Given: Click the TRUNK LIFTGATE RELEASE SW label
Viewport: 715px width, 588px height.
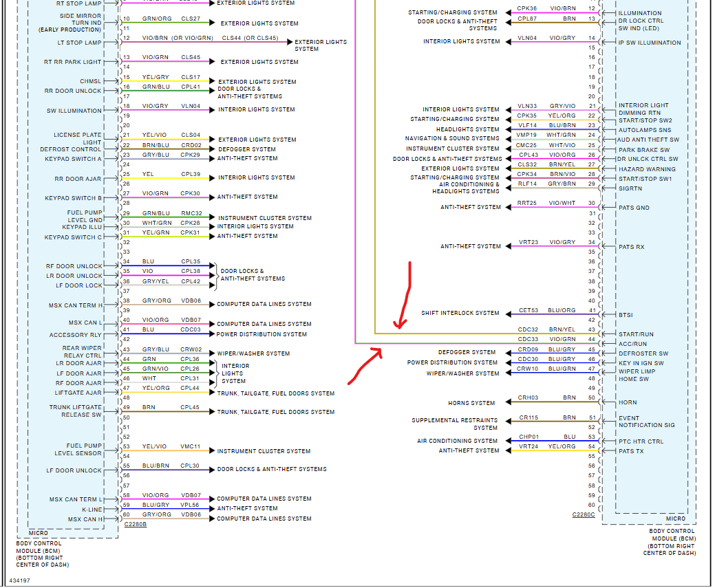Looking at the screenshot, I should click(x=75, y=411).
